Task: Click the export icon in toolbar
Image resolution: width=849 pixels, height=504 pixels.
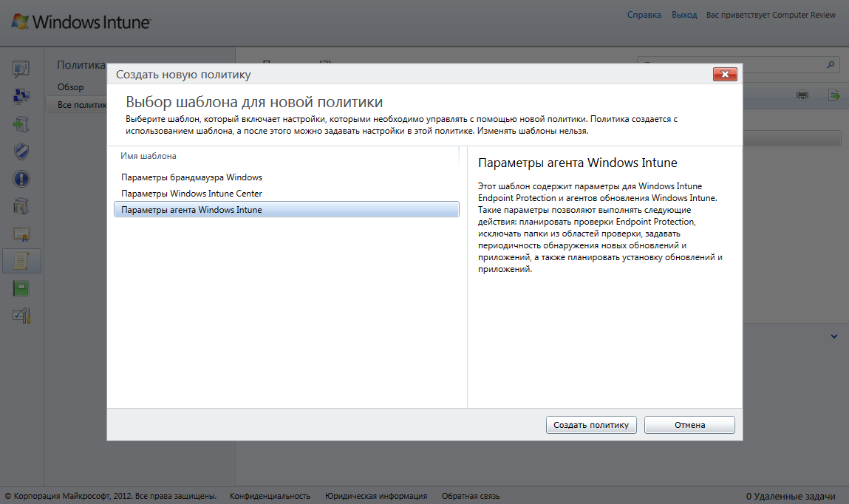Action: click(x=834, y=95)
